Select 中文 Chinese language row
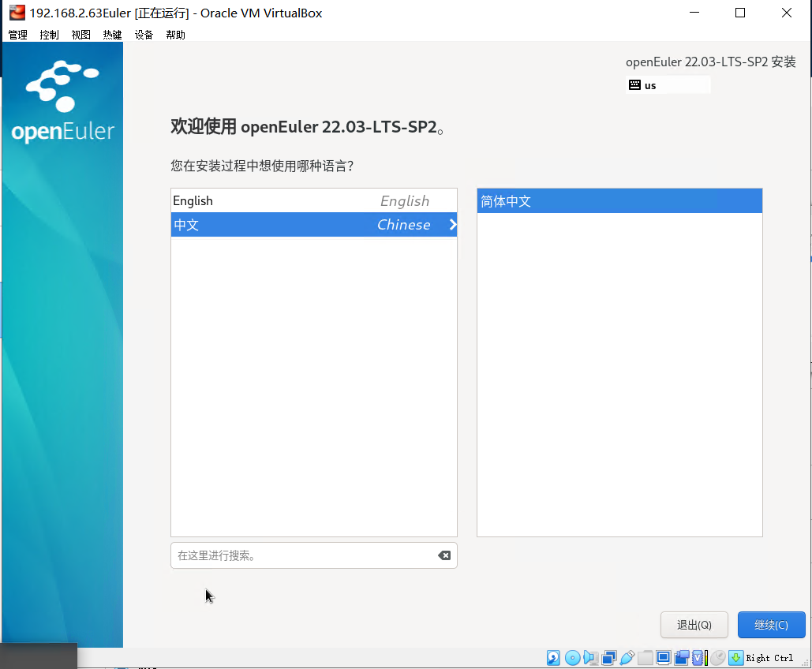The width and height of the screenshot is (812, 669). coord(314,225)
